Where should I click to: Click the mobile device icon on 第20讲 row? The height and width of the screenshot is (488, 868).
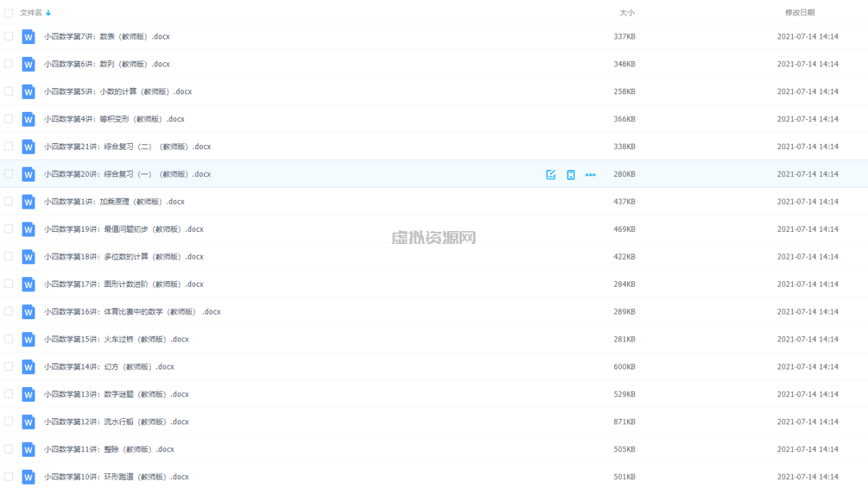tap(571, 174)
